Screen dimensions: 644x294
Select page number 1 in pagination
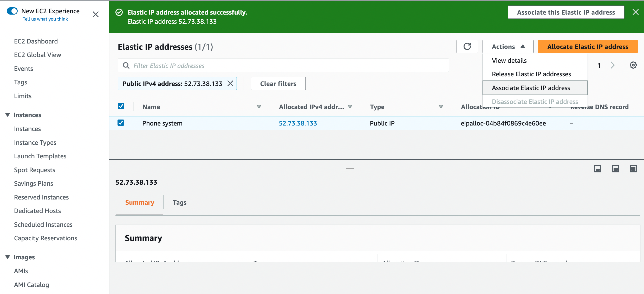coord(599,65)
